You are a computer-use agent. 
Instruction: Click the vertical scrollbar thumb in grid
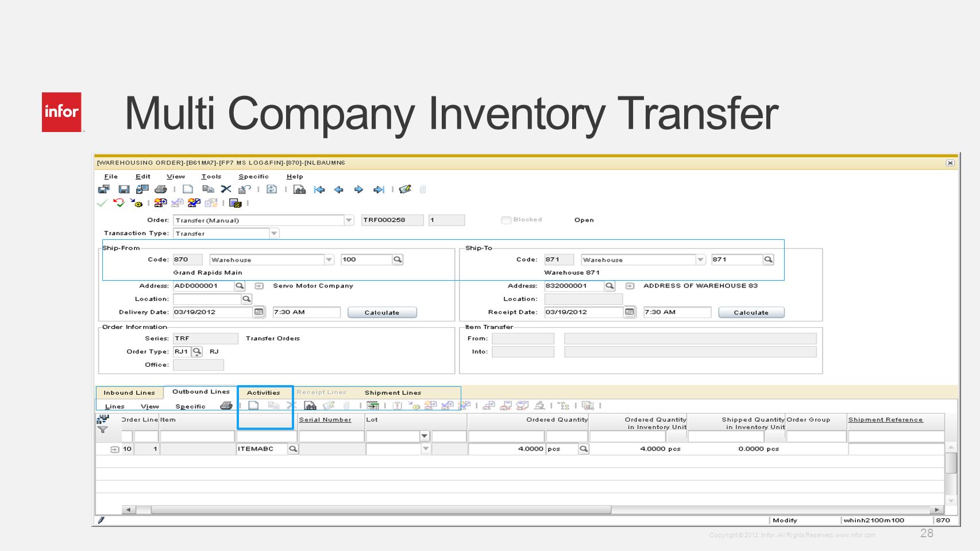[951, 463]
